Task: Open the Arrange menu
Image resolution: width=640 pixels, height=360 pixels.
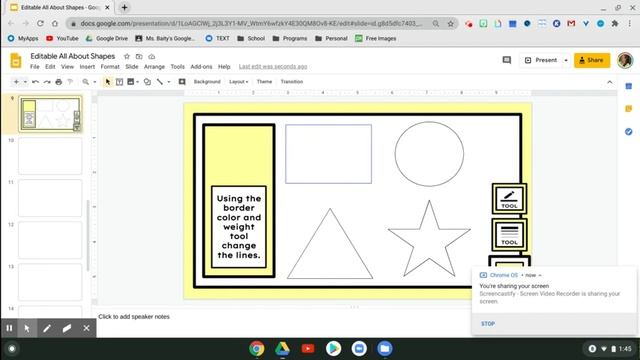Action: pyautogui.click(x=154, y=67)
